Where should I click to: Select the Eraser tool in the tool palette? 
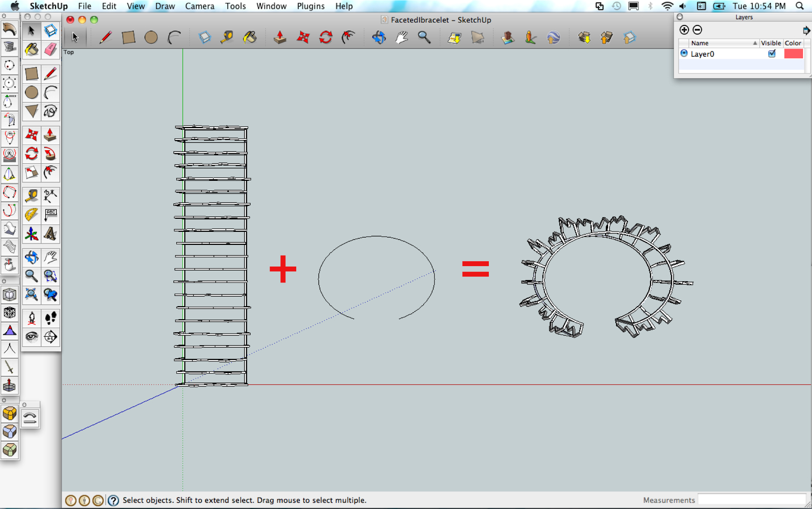pyautogui.click(x=50, y=49)
